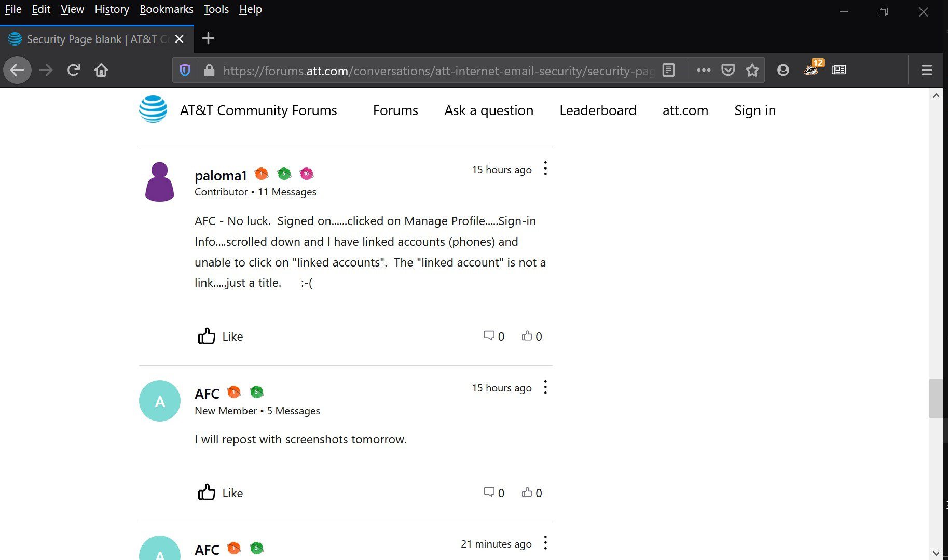Save page to Pocket
The height and width of the screenshot is (560, 948).
pyautogui.click(x=728, y=70)
